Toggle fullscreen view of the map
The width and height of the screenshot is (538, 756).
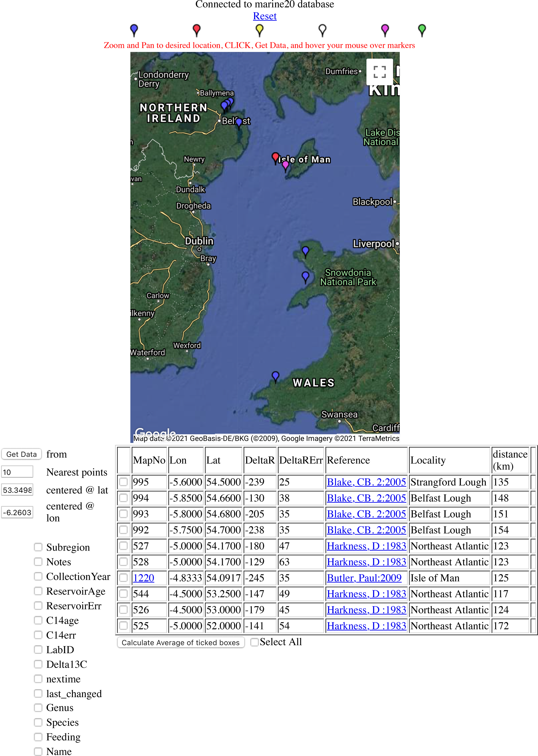379,72
